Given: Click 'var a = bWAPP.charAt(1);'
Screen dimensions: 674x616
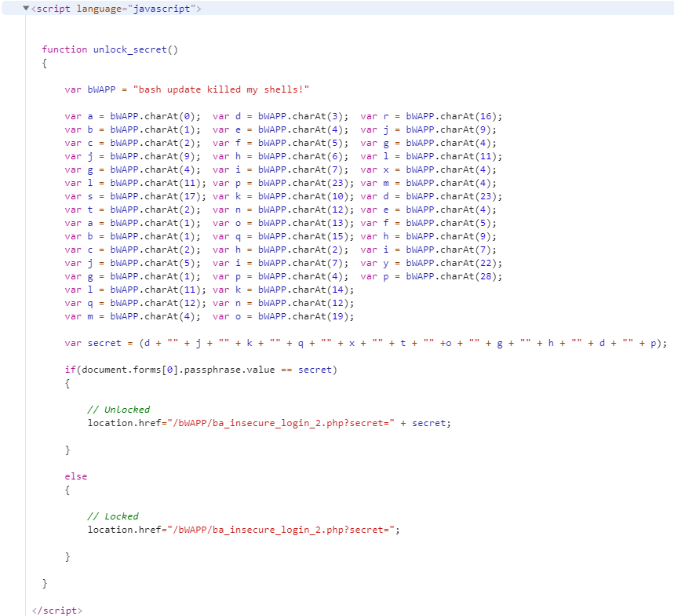Looking at the screenshot, I should click(x=133, y=223).
